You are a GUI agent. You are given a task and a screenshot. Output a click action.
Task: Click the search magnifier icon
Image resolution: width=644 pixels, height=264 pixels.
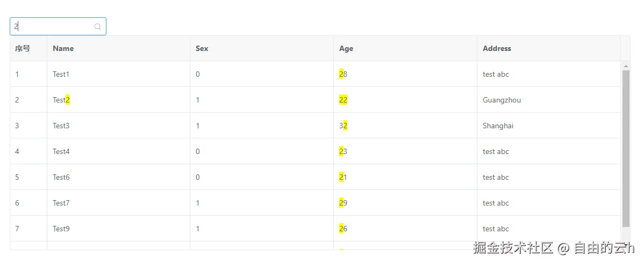98,27
